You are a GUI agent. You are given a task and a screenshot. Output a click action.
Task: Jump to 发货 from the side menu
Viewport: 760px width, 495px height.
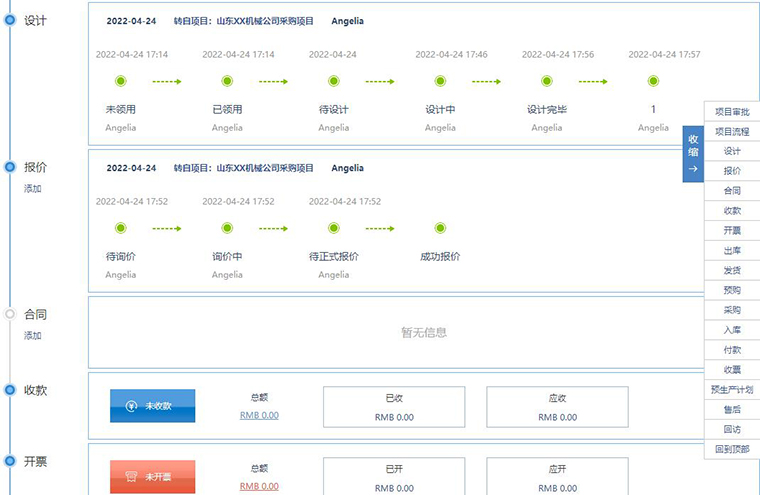click(732, 271)
